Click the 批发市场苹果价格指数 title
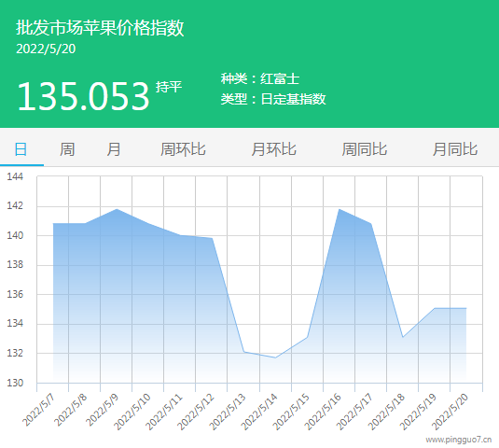 coord(100,28)
